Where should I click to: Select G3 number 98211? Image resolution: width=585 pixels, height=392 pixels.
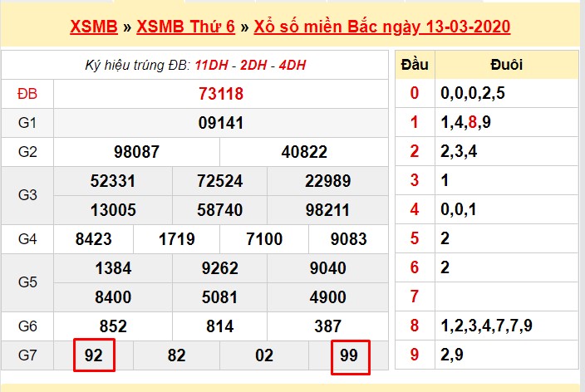(327, 210)
